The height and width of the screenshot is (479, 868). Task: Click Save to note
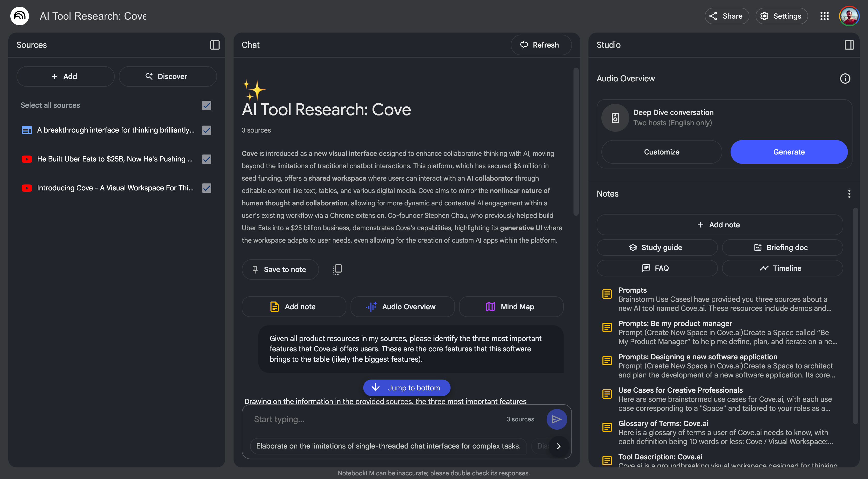tap(280, 270)
